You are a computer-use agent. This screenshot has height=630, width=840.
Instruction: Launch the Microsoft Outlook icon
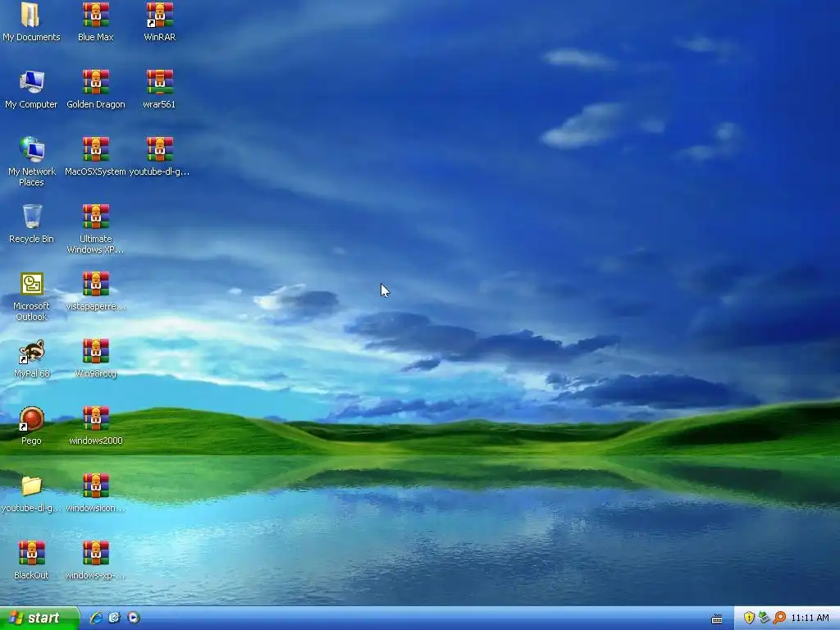32,284
